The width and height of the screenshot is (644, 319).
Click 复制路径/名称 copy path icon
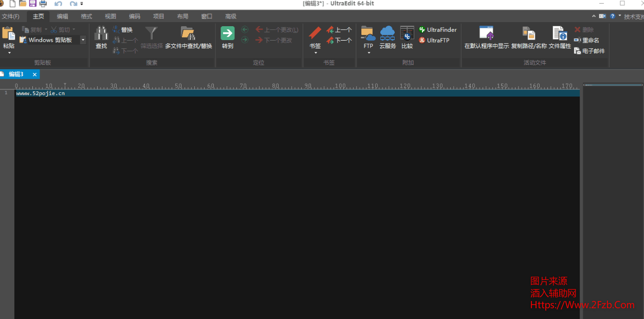(528, 33)
